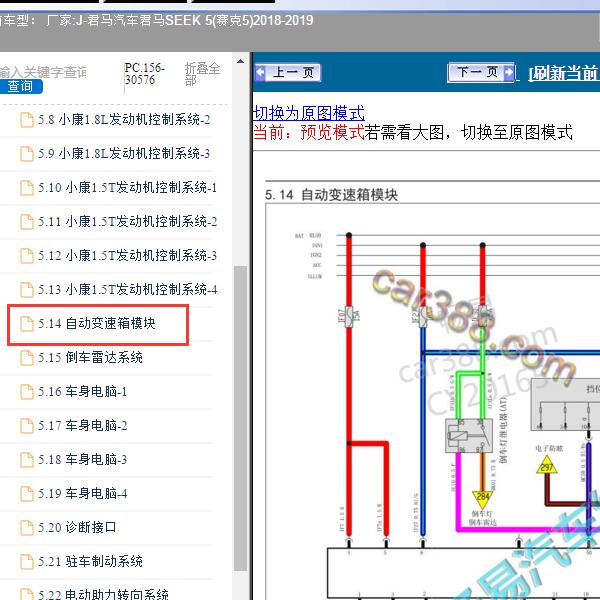The height and width of the screenshot is (600, 600).
Task: Open 5.11 小康1.5T发动机控制系统-2
Action: click(127, 222)
